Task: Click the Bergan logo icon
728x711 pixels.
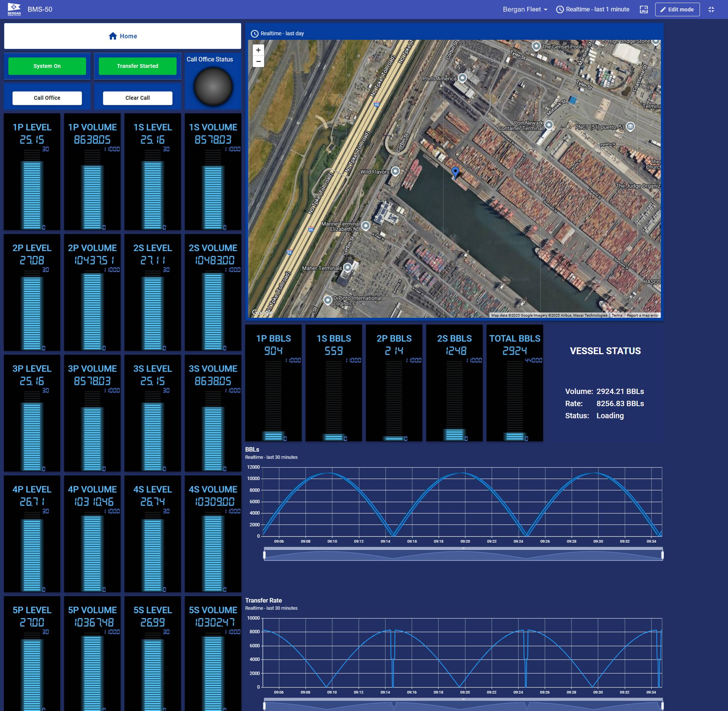Action: click(14, 9)
